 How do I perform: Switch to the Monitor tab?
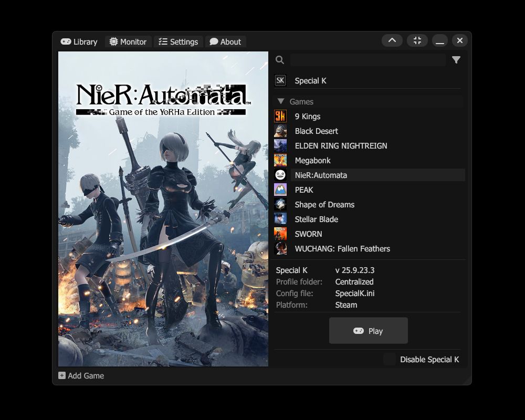pos(128,42)
